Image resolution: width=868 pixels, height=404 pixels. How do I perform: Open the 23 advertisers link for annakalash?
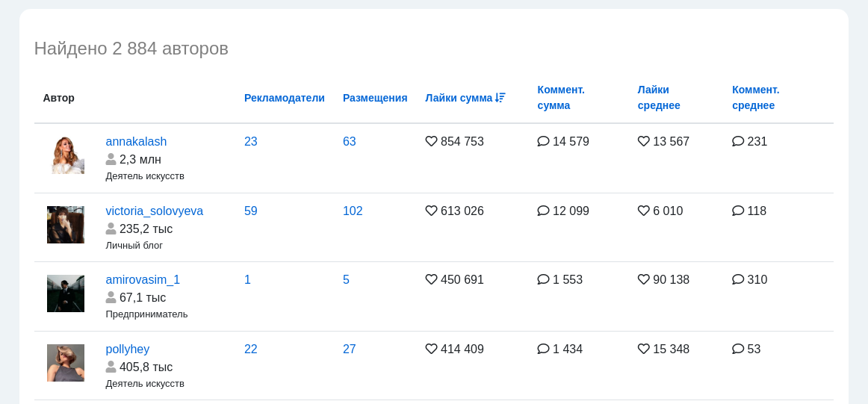251,141
